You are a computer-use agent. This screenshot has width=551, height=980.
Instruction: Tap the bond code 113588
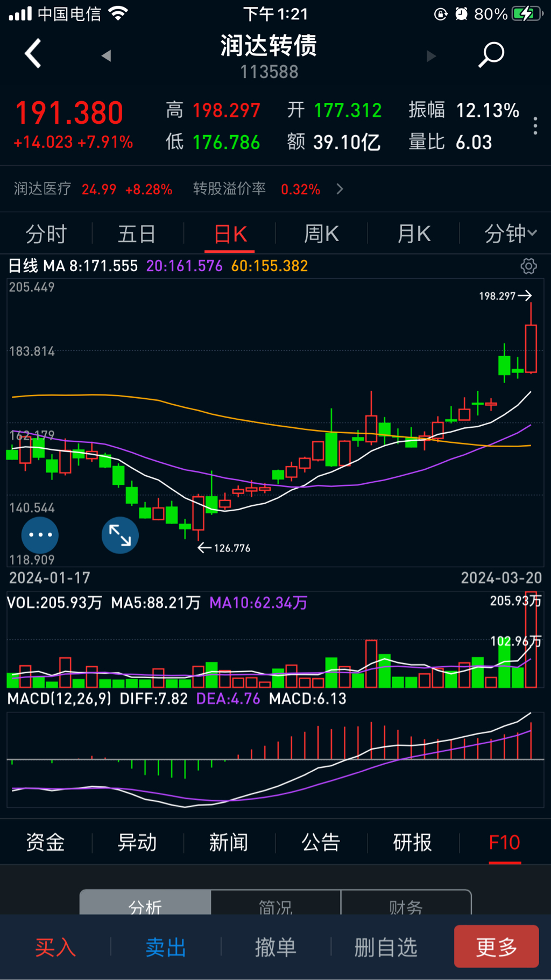pyautogui.click(x=269, y=72)
